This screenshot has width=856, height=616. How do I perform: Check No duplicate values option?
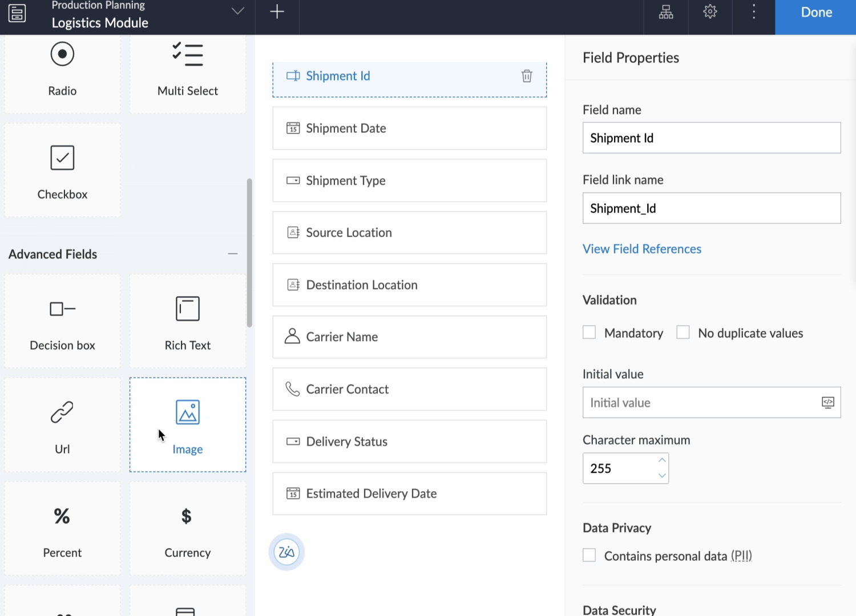[683, 333]
